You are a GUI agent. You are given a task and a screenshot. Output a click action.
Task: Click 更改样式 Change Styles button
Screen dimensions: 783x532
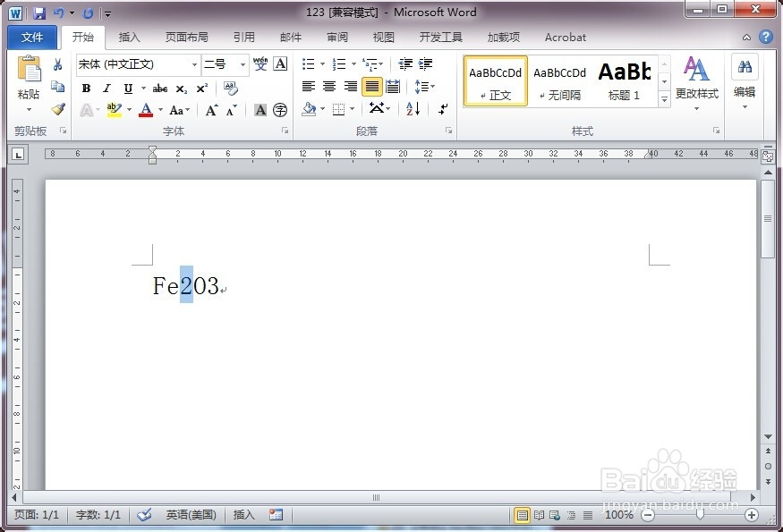(696, 83)
